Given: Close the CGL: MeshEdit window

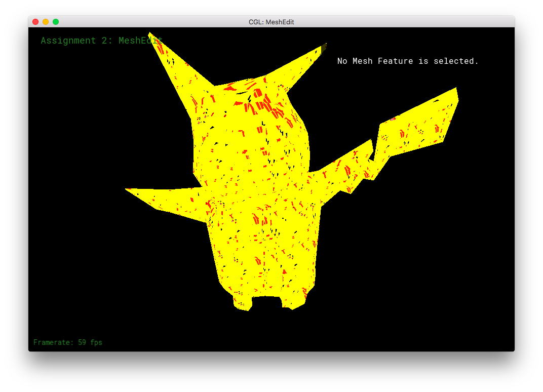Looking at the screenshot, I should point(35,22).
